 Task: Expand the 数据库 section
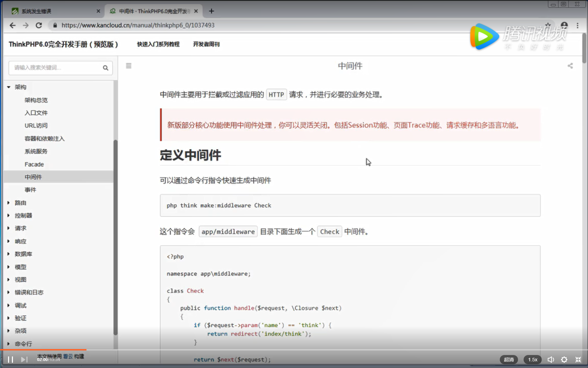click(x=8, y=254)
